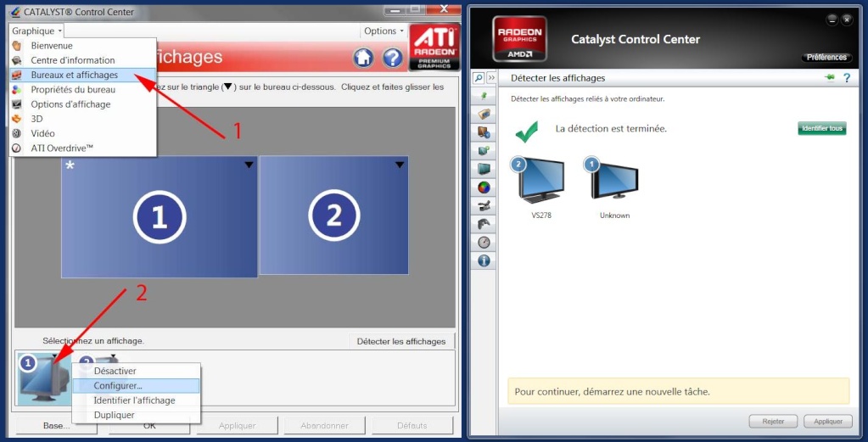Click the Base... button
Image resolution: width=868 pixels, height=442 pixels.
coord(57,425)
